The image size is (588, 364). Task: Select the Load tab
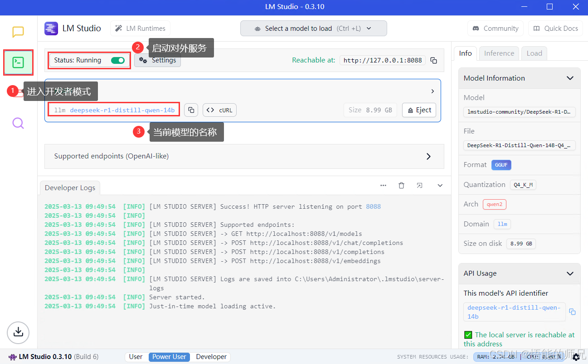[535, 53]
